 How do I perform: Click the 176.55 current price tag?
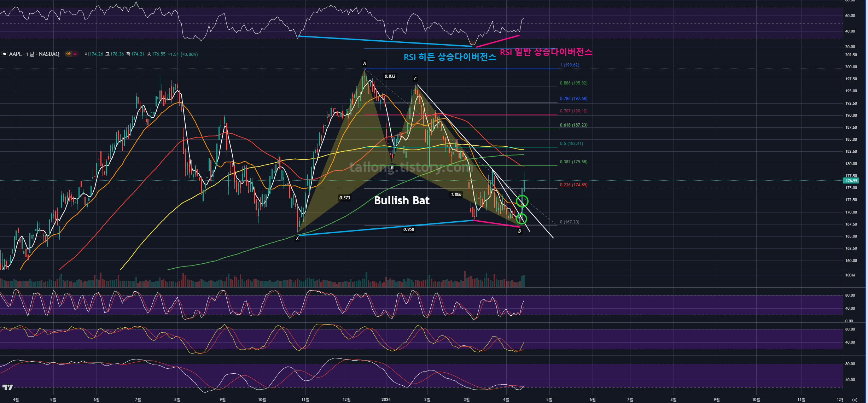point(851,181)
